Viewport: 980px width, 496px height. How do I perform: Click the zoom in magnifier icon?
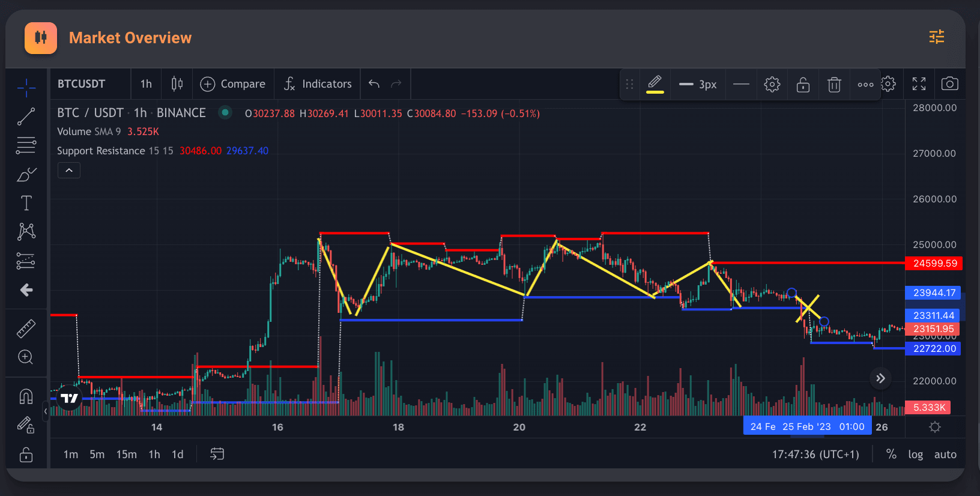tap(26, 357)
